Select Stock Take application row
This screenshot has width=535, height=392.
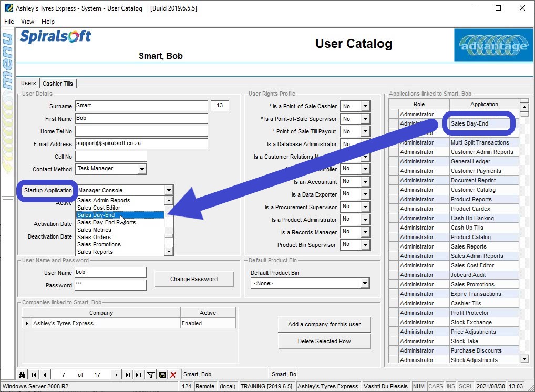(454, 341)
